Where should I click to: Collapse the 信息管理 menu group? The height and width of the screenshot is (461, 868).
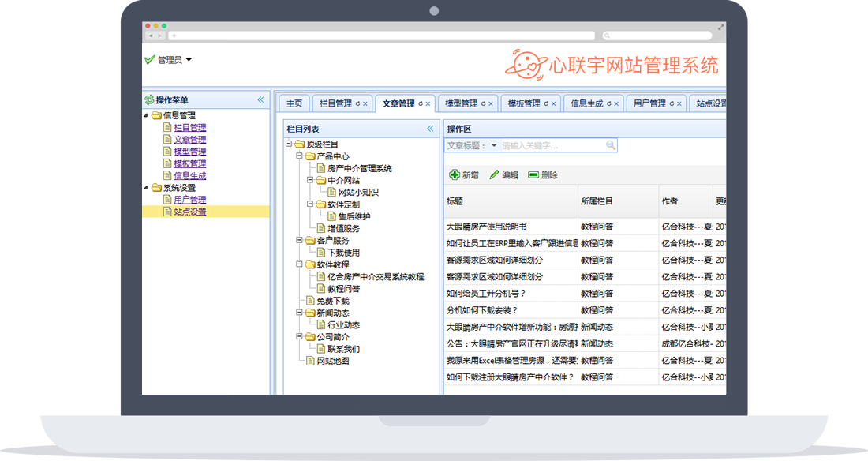pyautogui.click(x=145, y=116)
